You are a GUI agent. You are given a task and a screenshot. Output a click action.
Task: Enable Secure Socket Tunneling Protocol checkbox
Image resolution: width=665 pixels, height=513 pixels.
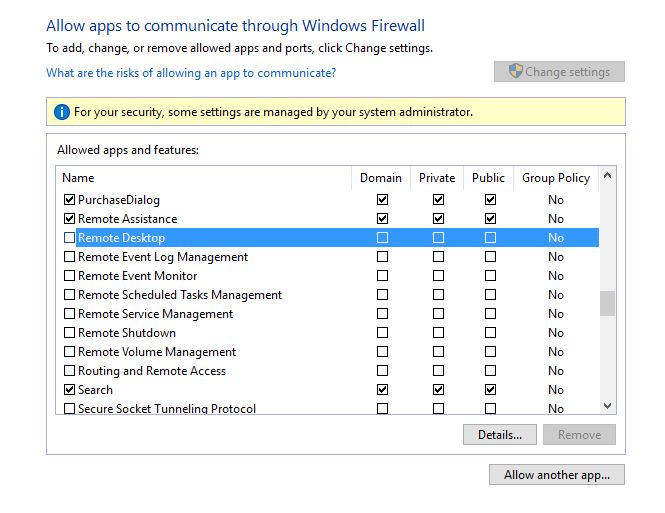click(x=69, y=408)
